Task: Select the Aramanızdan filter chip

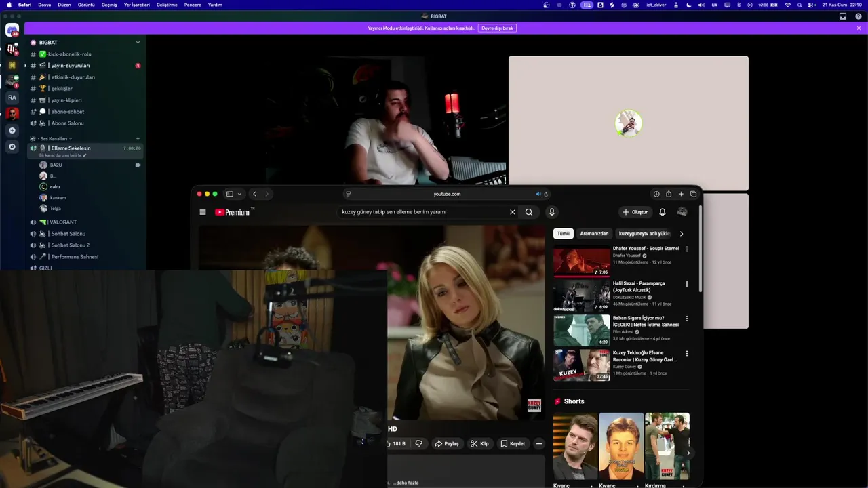Action: point(594,233)
